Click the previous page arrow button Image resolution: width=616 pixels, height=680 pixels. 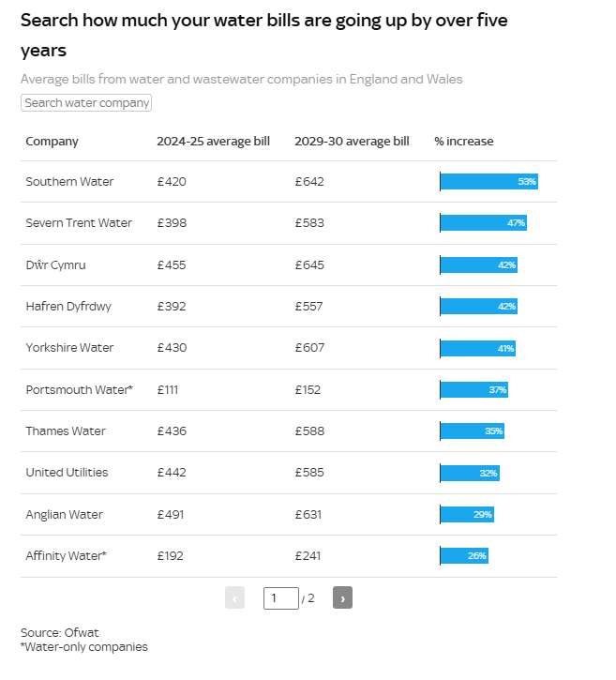click(234, 597)
